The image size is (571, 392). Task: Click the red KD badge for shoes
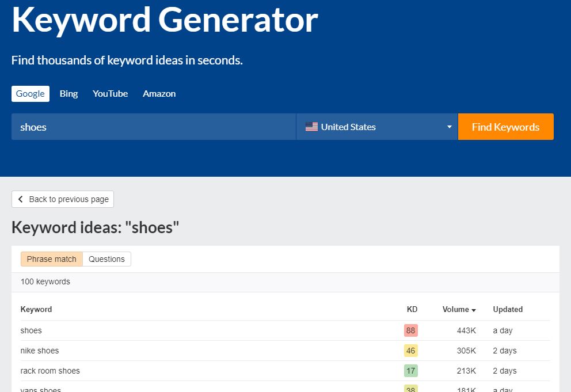(411, 330)
